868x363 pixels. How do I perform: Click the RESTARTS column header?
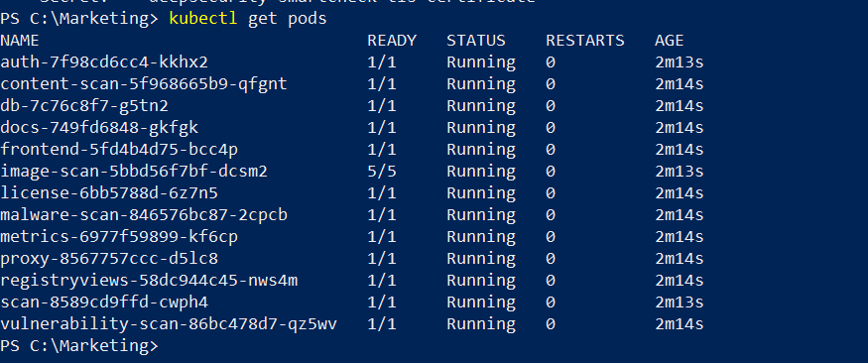(585, 41)
